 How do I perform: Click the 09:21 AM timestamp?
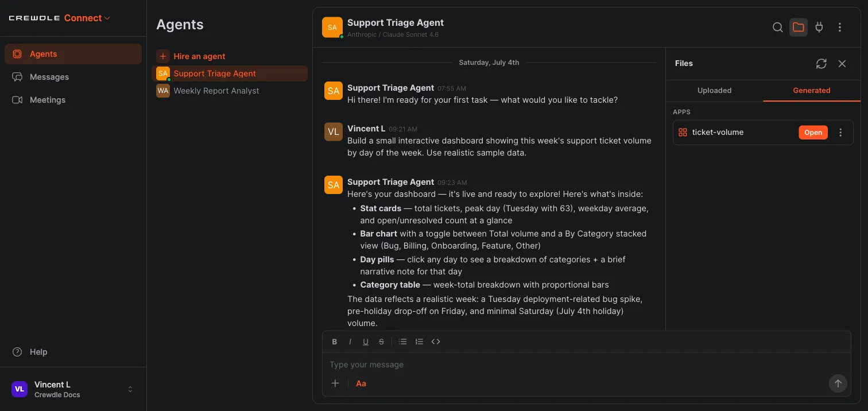click(403, 129)
